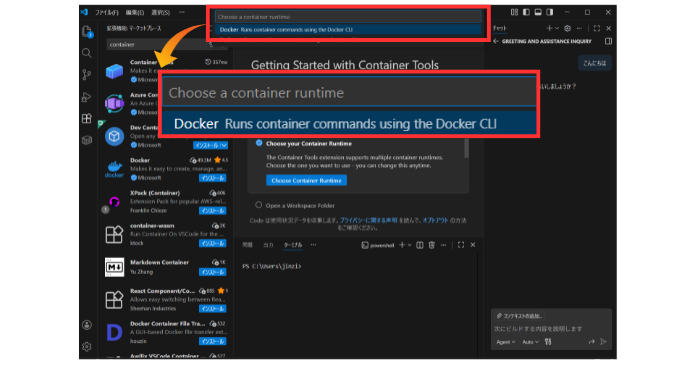Open the Extensions view icon
The width and height of the screenshot is (698, 365).
coord(87,118)
